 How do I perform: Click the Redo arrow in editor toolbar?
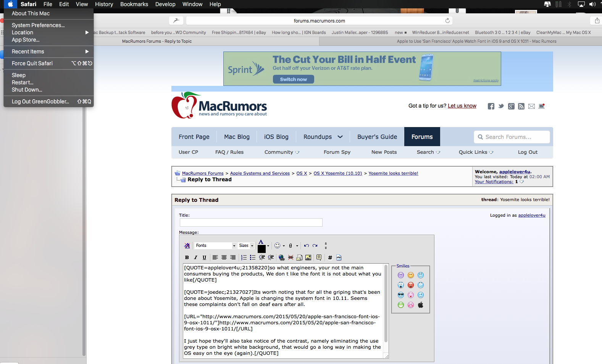pos(315,246)
